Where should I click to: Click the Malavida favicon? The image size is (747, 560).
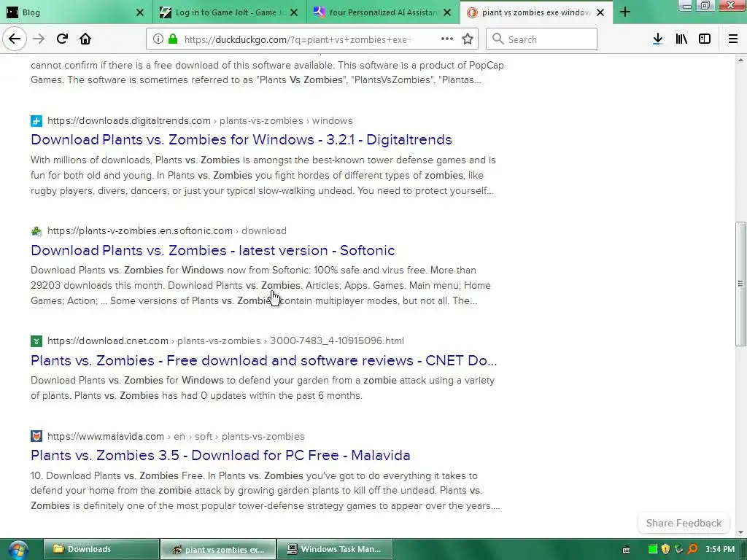coord(36,436)
